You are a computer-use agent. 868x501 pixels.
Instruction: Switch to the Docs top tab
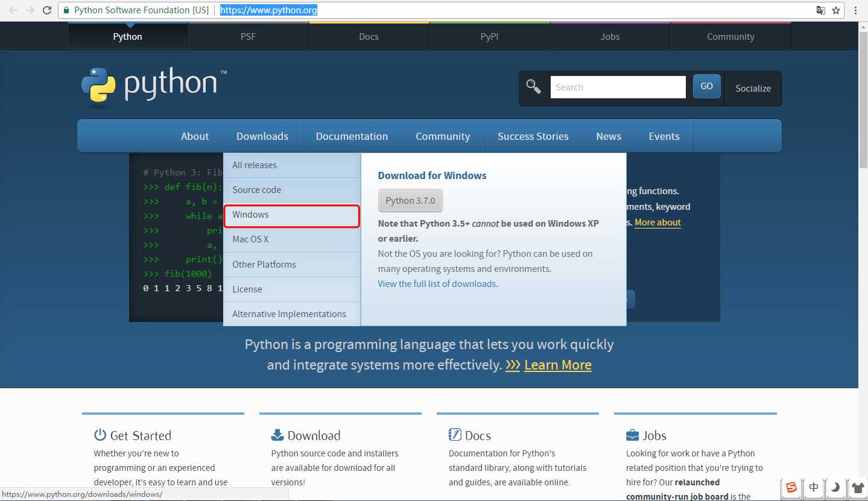tap(369, 36)
